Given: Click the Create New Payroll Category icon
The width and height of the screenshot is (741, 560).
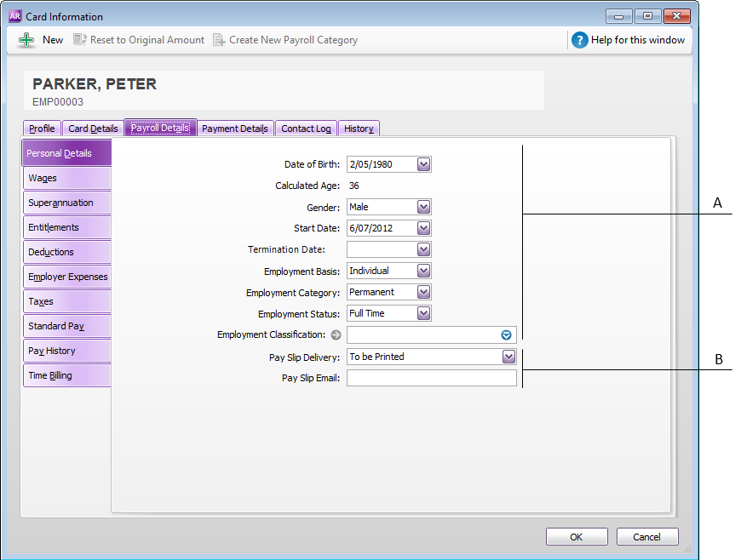Looking at the screenshot, I should [x=219, y=40].
